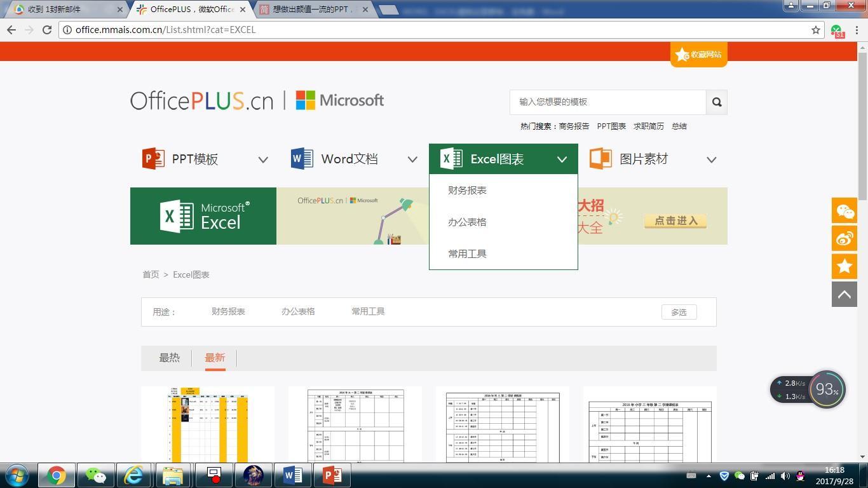
Task: Click the 93% memory accelerator ball
Action: click(827, 389)
